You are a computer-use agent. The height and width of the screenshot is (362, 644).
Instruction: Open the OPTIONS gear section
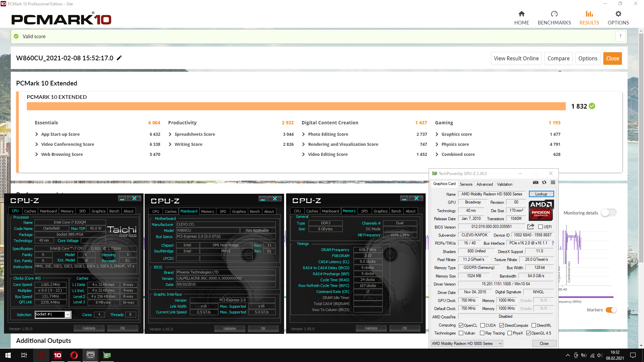click(618, 18)
